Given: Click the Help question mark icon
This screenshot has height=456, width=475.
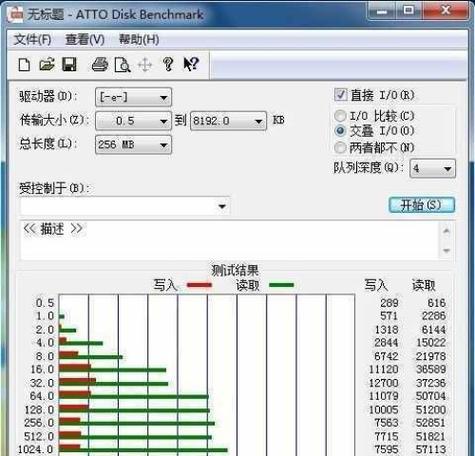Looking at the screenshot, I should tap(168, 64).
